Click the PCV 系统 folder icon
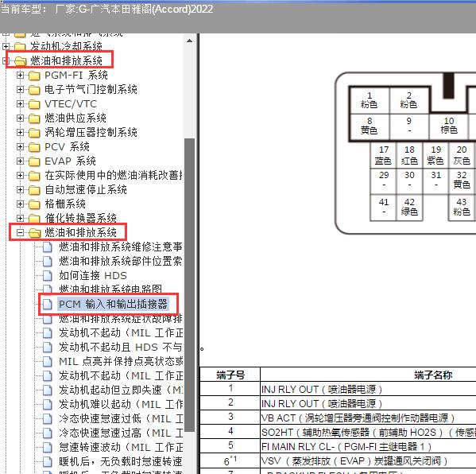476x474 pixels. coord(34,147)
